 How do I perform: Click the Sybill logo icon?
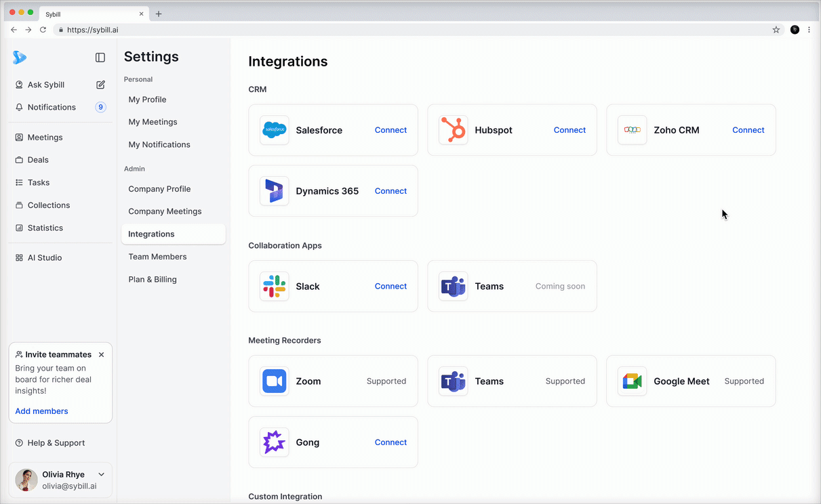click(20, 58)
